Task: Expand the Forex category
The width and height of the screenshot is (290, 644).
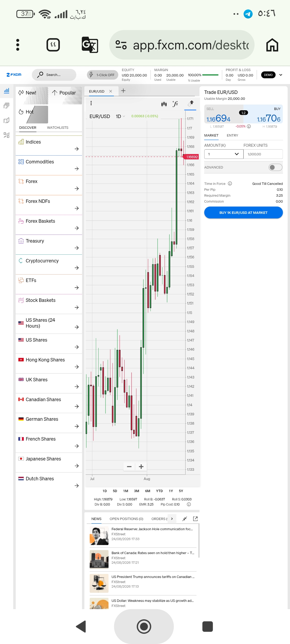Action: (x=49, y=185)
